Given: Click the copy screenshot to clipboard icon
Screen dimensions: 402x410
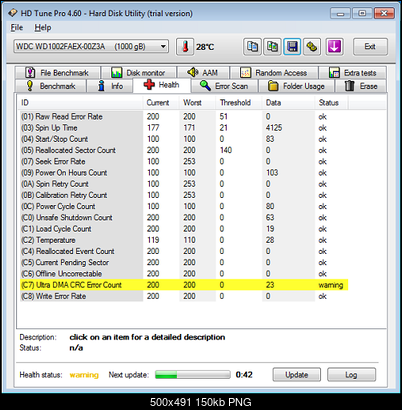Looking at the screenshot, I should click(272, 47).
